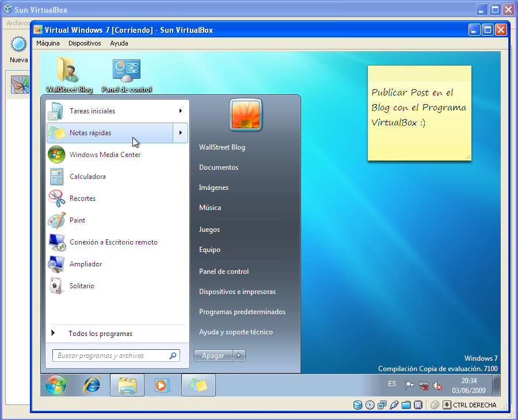Viewport: 518px width, 420px height.
Task: Click the VirtualBox optical disc status icon
Action: pyautogui.click(x=370, y=405)
